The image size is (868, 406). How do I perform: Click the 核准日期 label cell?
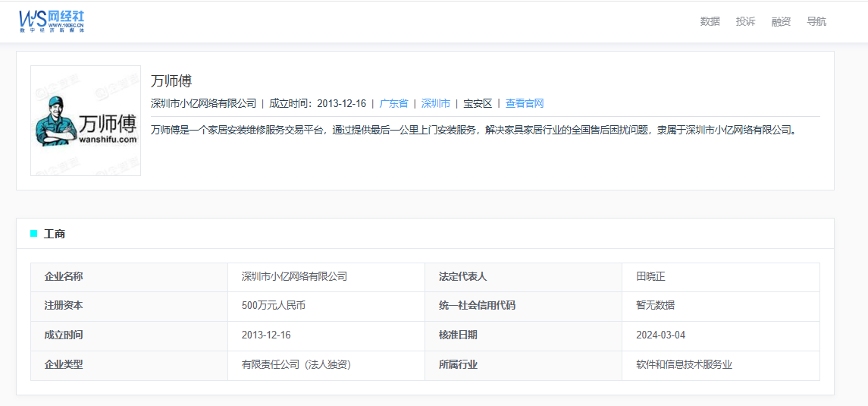click(524, 336)
